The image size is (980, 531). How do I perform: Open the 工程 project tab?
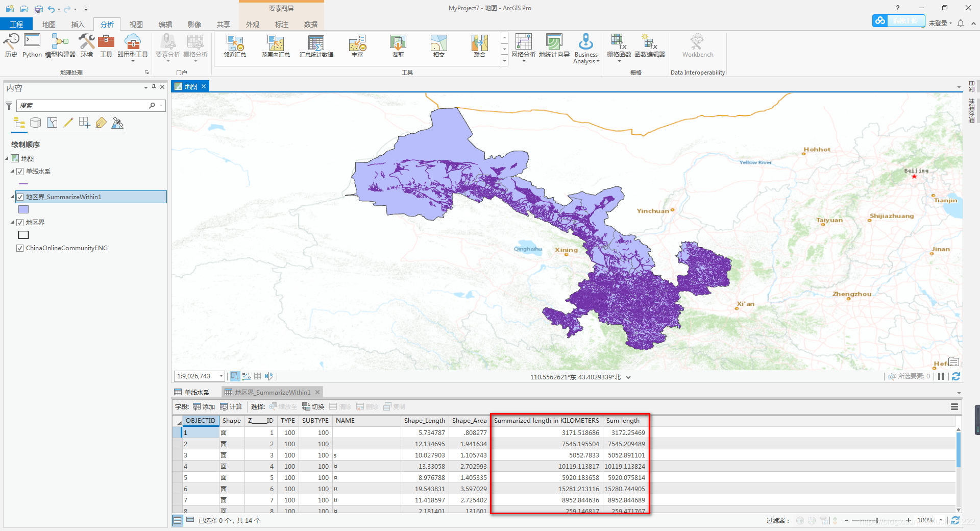click(16, 25)
